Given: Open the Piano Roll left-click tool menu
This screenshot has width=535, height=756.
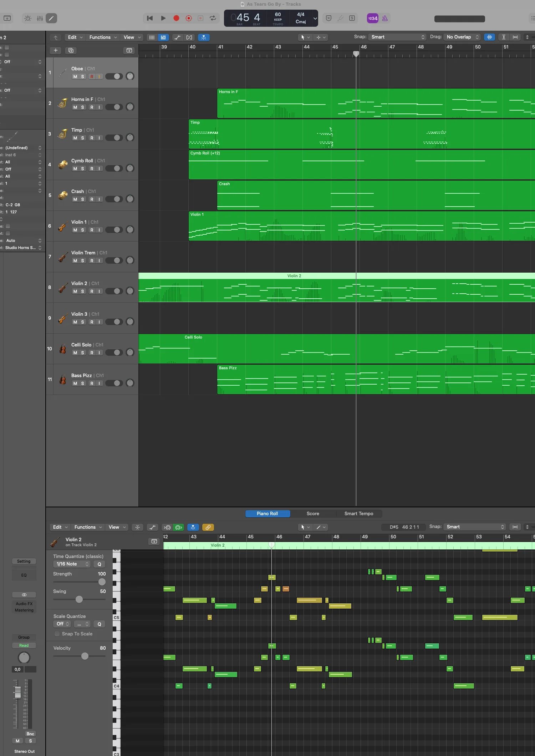Looking at the screenshot, I should point(305,527).
